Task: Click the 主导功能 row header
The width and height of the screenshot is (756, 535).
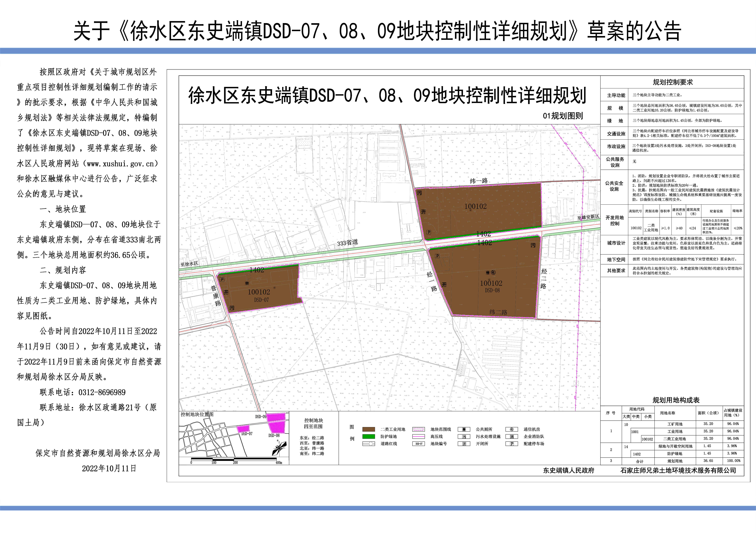Action: (616, 95)
